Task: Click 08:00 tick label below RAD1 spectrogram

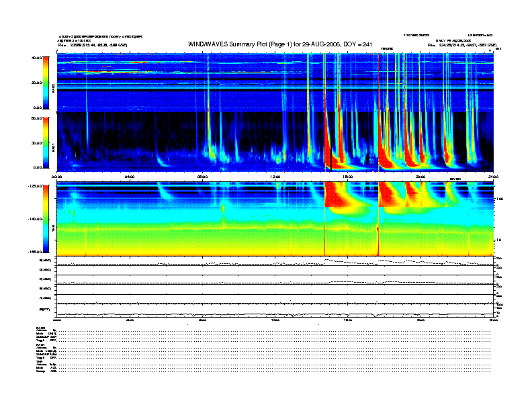Action: 202,177
